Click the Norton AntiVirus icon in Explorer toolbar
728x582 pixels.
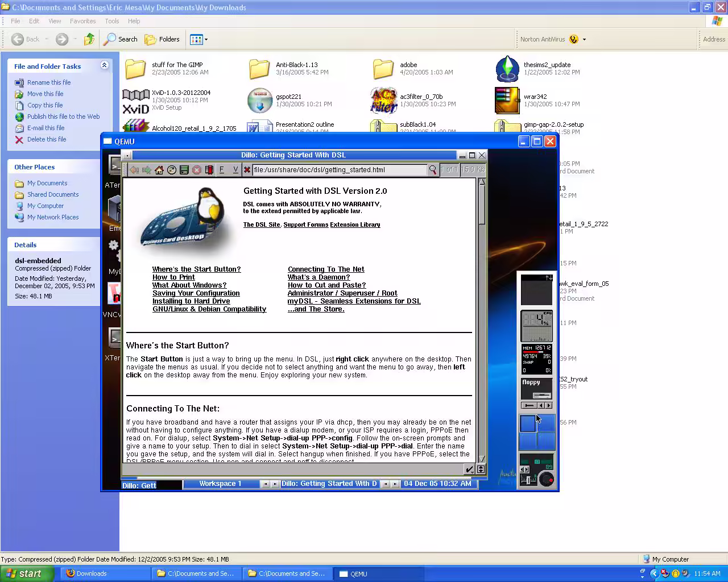pyautogui.click(x=574, y=39)
